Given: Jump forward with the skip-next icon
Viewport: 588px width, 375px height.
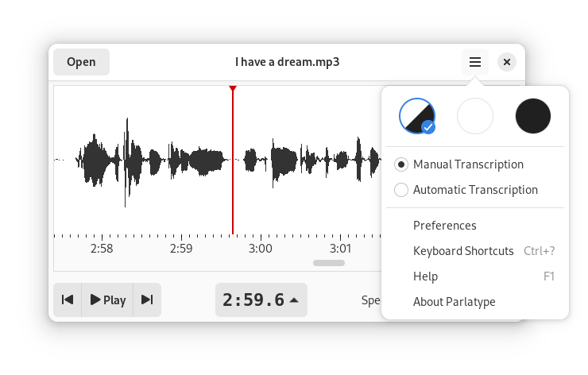Looking at the screenshot, I should click(x=147, y=300).
